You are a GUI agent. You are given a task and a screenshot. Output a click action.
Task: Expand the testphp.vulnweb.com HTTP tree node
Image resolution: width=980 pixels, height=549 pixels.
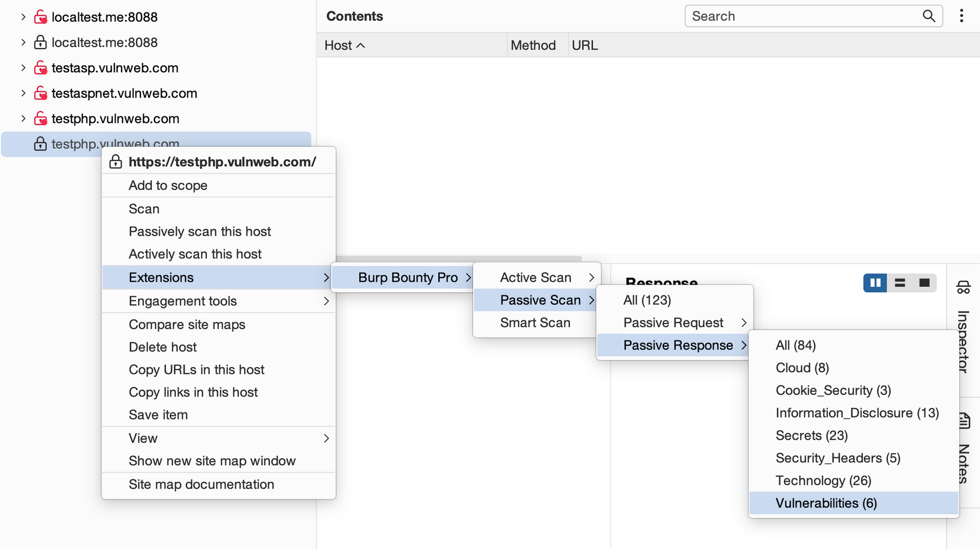pyautogui.click(x=23, y=119)
